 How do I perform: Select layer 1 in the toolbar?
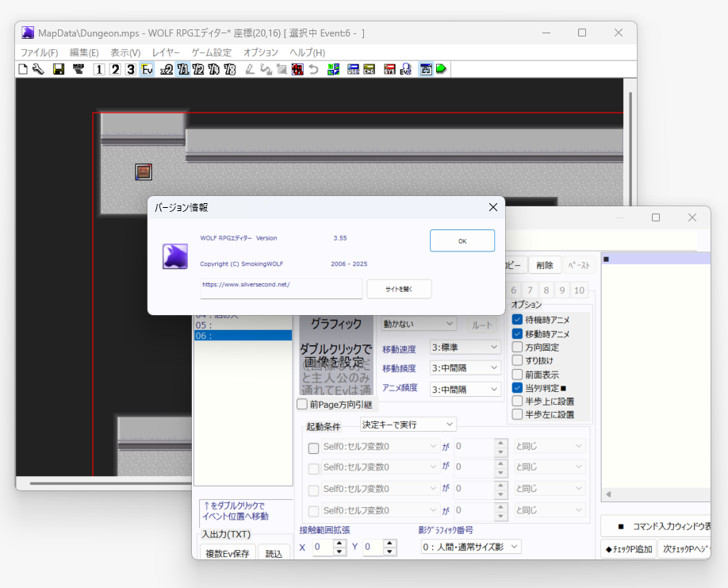98,70
